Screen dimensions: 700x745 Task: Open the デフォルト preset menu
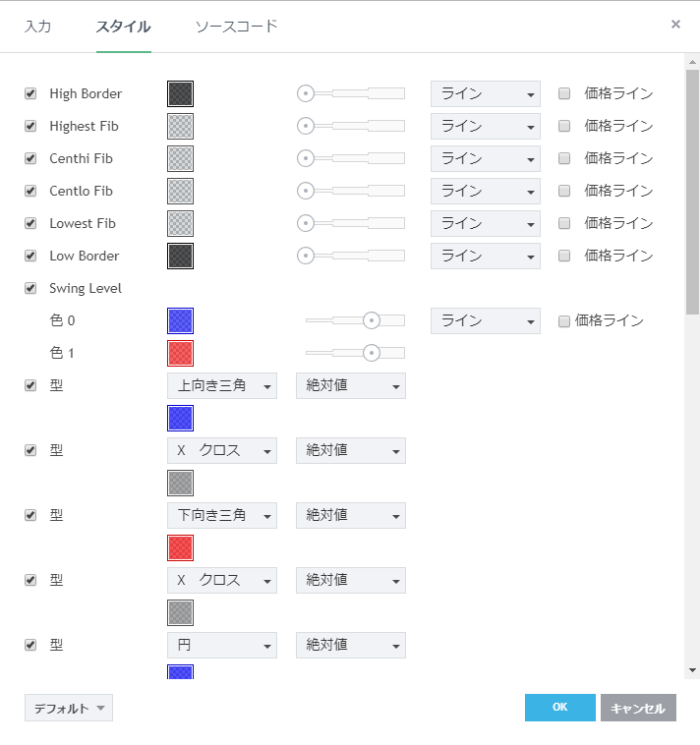coord(69,708)
